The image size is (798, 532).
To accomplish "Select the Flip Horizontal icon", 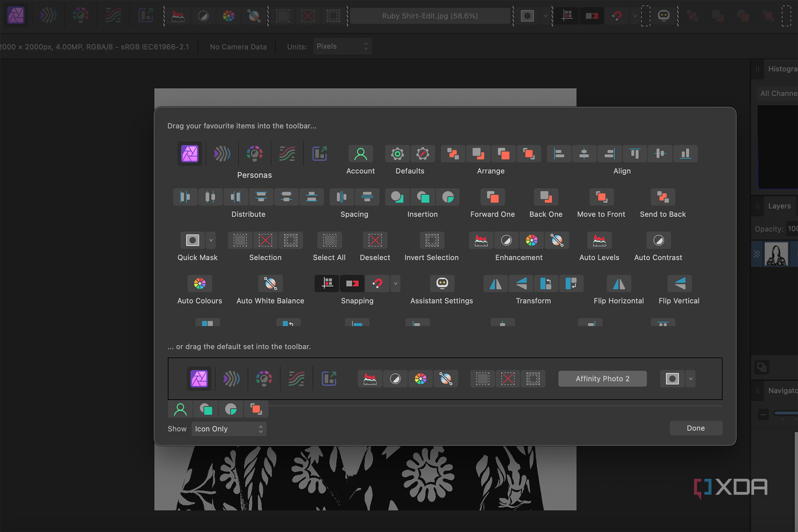I will pos(619,283).
